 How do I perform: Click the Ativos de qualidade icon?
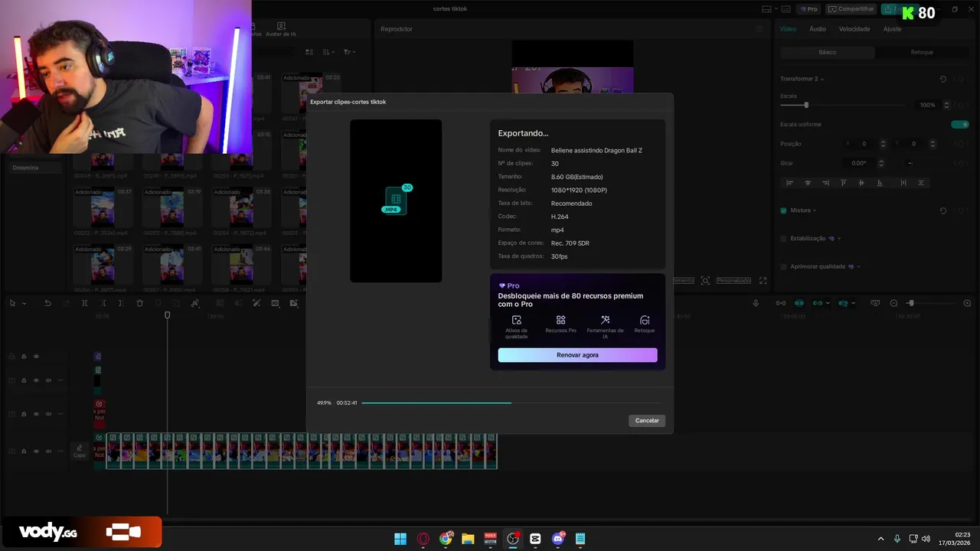[517, 320]
